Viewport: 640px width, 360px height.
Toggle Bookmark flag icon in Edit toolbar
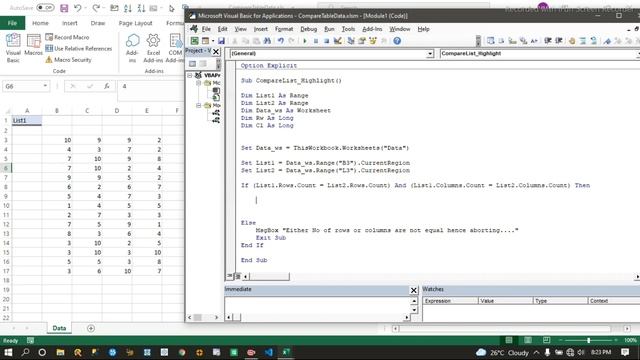click(x=607, y=41)
